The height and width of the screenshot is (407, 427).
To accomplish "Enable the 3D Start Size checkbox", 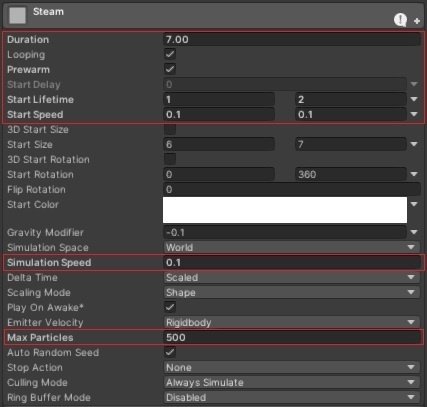I will (x=170, y=129).
